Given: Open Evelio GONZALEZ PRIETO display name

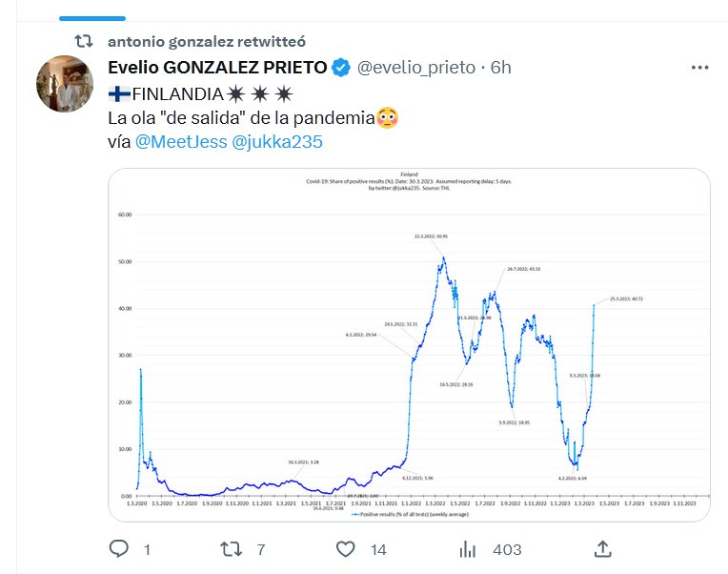Looking at the screenshot, I should 217,68.
